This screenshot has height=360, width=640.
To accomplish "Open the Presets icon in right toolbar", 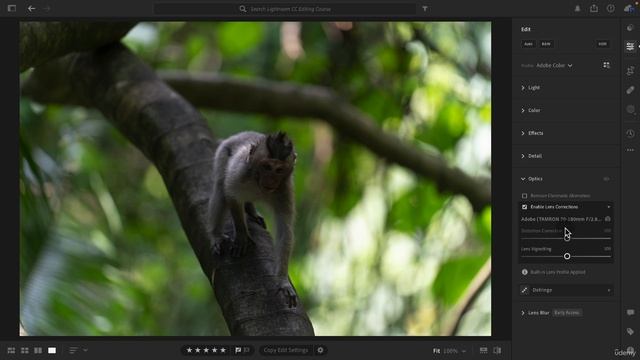I will pos(630,28).
